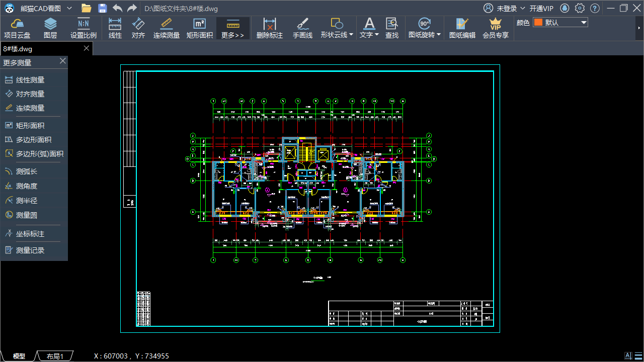This screenshot has width=644, height=362.
Task: Click 未登录 to log in
Action: coord(506,9)
